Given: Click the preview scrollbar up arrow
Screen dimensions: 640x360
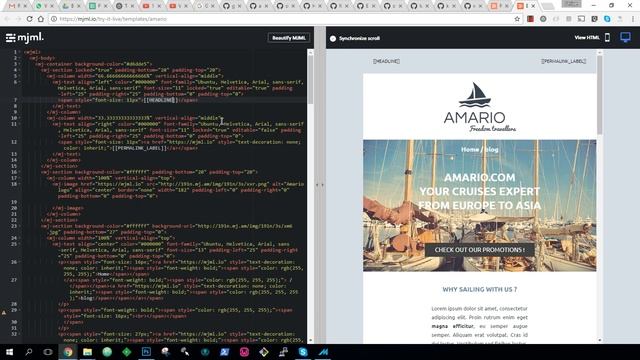Looking at the screenshot, I should point(600,52).
